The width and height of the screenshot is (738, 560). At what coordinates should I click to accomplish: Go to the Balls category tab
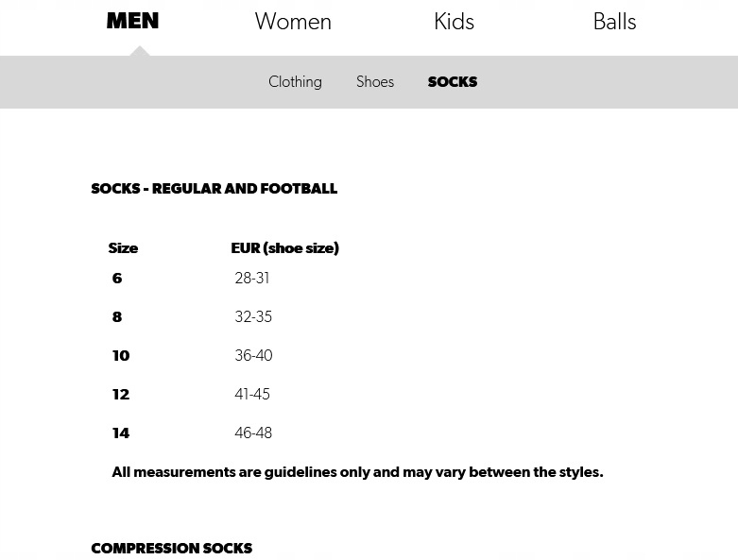(614, 22)
